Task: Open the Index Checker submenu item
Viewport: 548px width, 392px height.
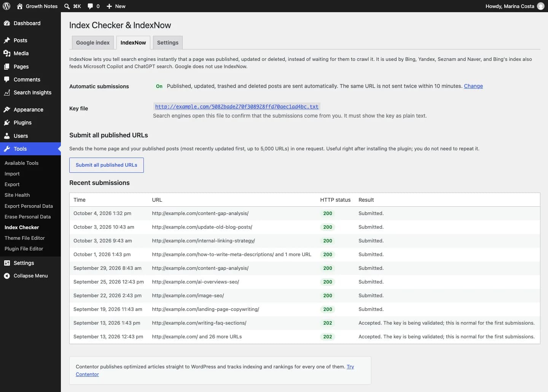Action: (x=22, y=227)
